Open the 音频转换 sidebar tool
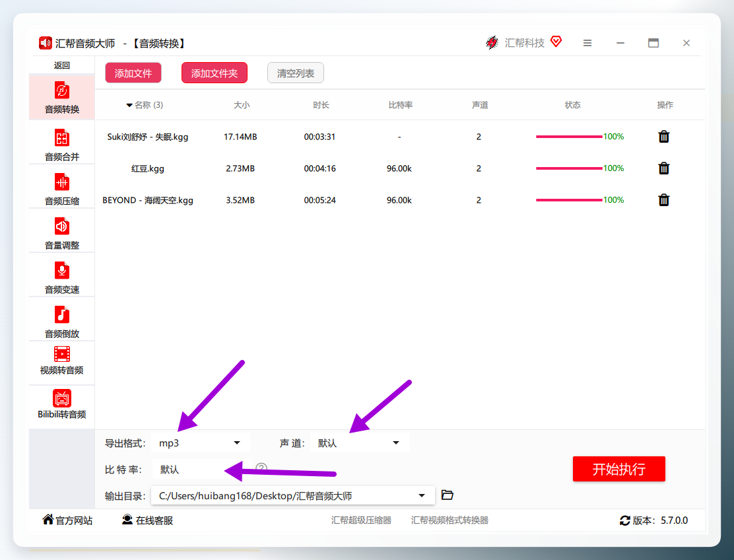This screenshot has width=734, height=560. pyautogui.click(x=62, y=97)
